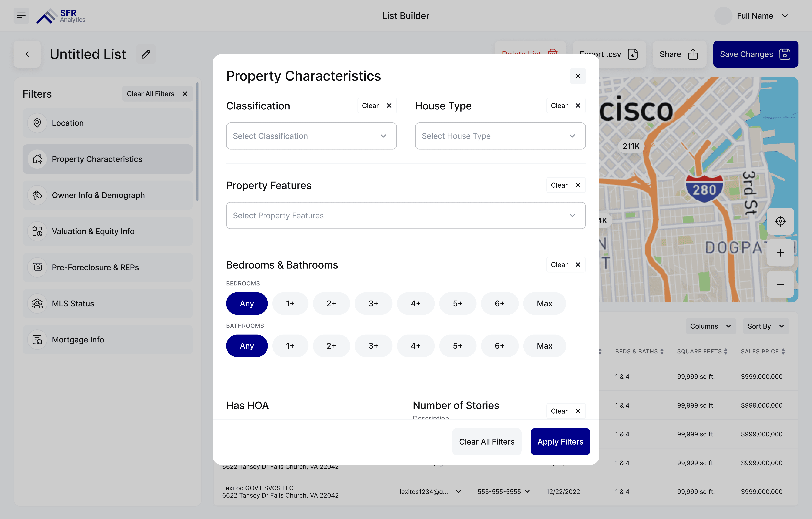Click the map locate-me crosshair icon

point(780,221)
